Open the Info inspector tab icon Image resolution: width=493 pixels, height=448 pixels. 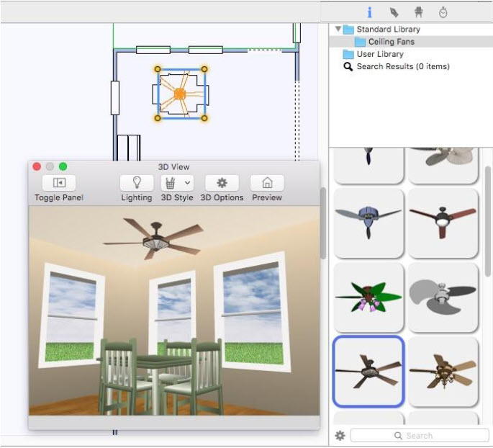coord(369,12)
